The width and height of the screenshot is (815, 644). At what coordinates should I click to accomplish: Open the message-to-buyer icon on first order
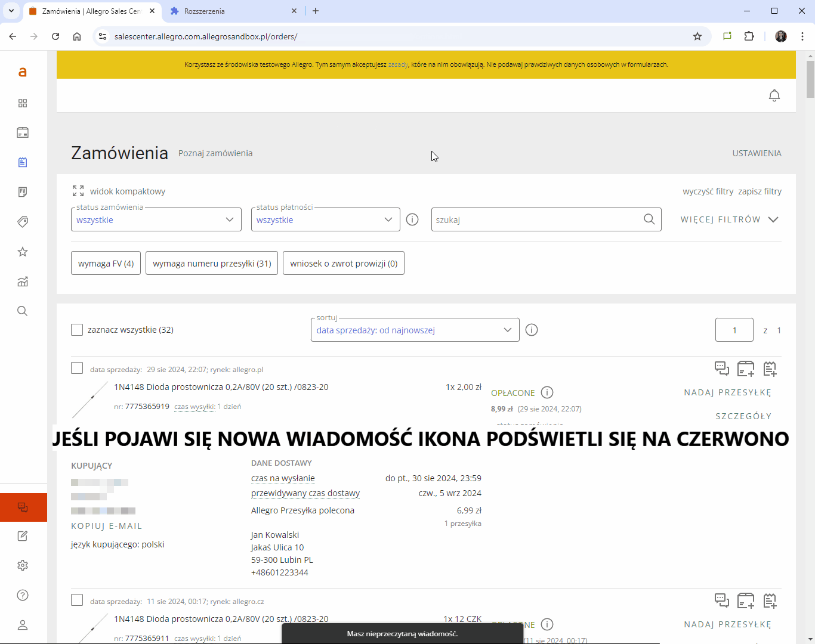(721, 369)
